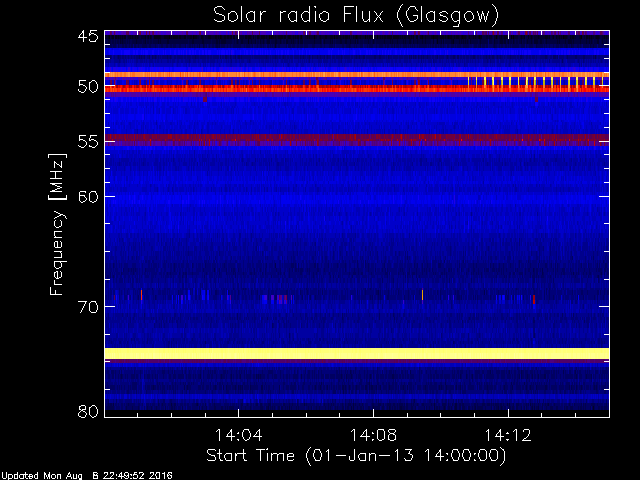This screenshot has width=640, height=480.
Task: Click the 55 frequency tick label
Action: 88,142
